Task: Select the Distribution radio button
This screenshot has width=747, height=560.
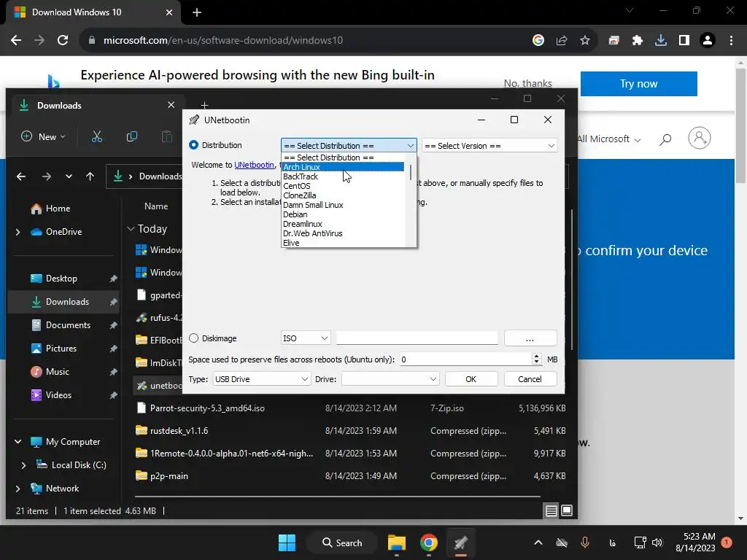Action: [193, 145]
